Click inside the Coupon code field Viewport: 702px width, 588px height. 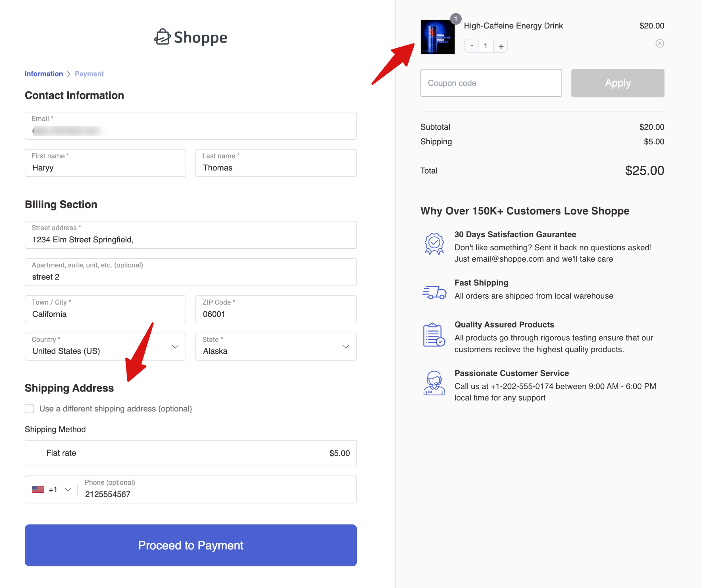point(491,83)
